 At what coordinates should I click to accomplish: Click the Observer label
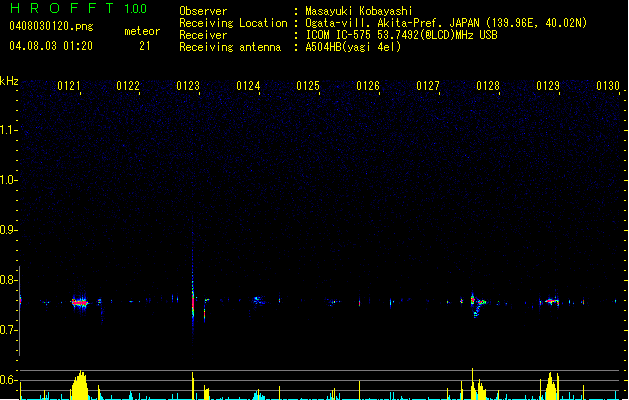tap(203, 11)
